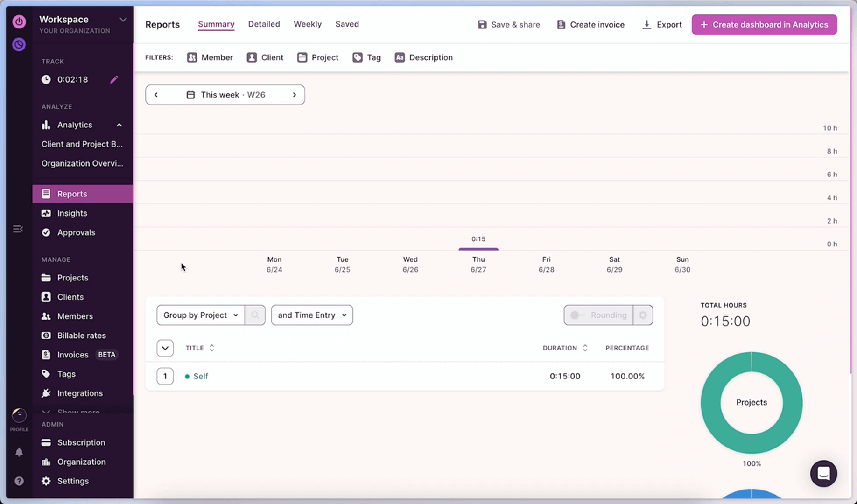Click the search icon beside Group by Project
The image size is (857, 504).
[x=255, y=315]
